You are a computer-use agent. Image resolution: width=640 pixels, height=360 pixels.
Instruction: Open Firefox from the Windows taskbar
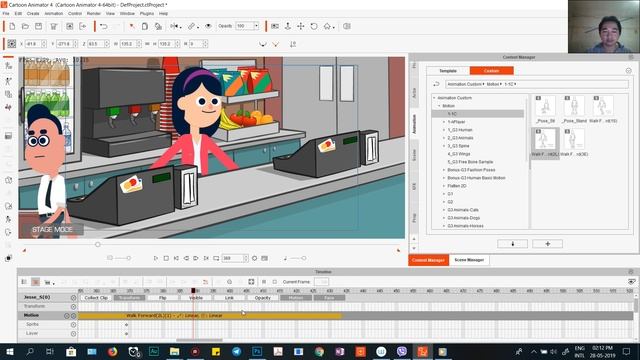(112, 351)
